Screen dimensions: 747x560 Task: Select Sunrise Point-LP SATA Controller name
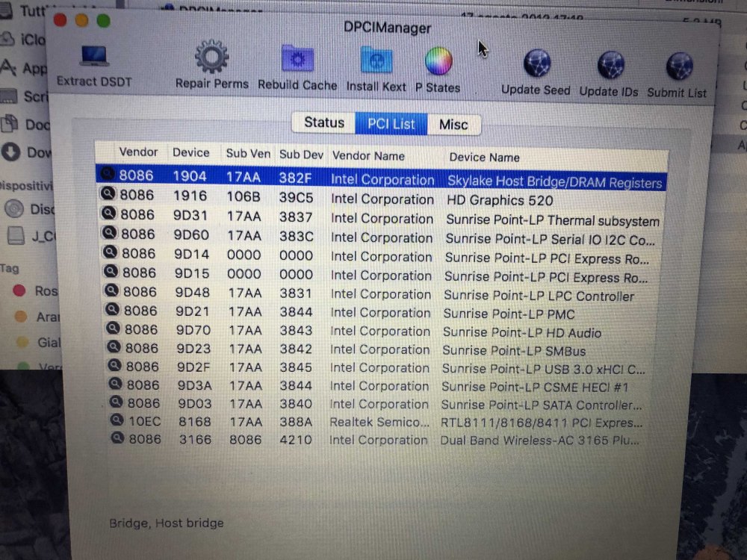[542, 405]
